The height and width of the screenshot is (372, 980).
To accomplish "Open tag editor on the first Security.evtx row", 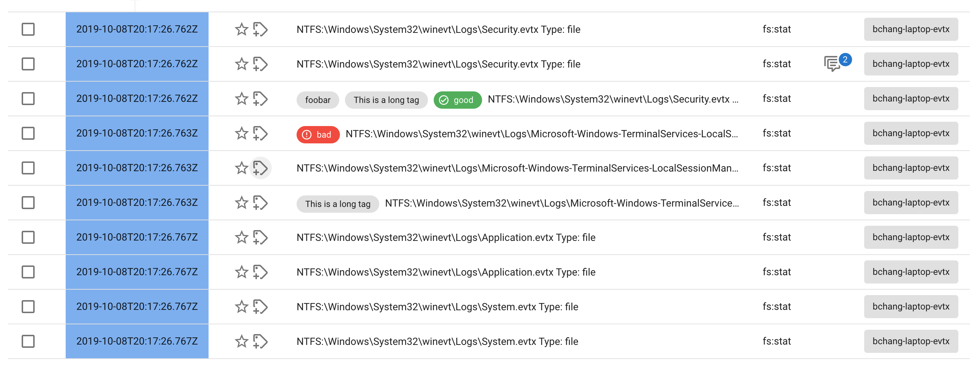I will 260,29.
